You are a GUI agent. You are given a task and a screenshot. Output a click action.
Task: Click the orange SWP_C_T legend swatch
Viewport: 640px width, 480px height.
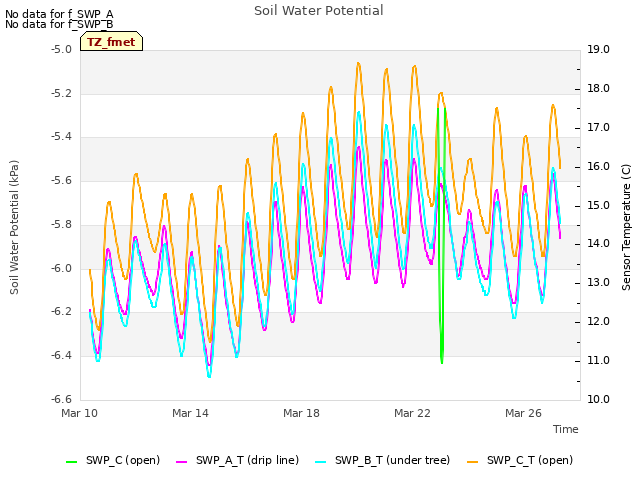coord(472,462)
